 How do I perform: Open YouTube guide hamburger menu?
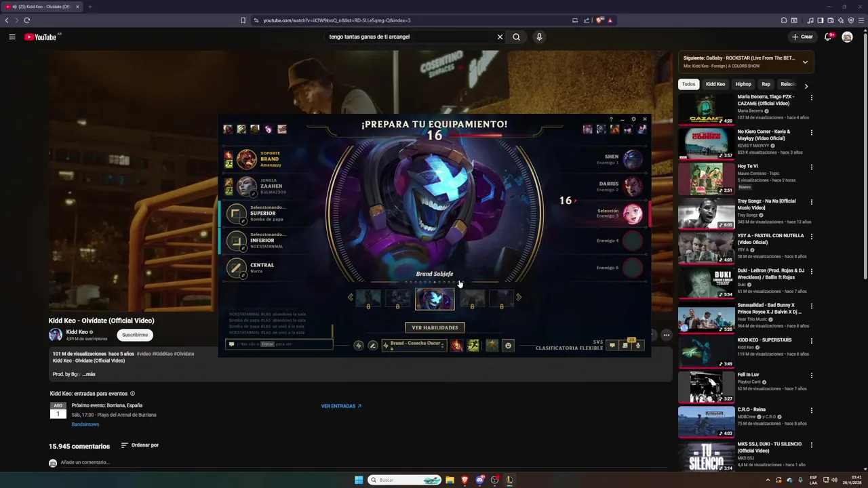[12, 37]
